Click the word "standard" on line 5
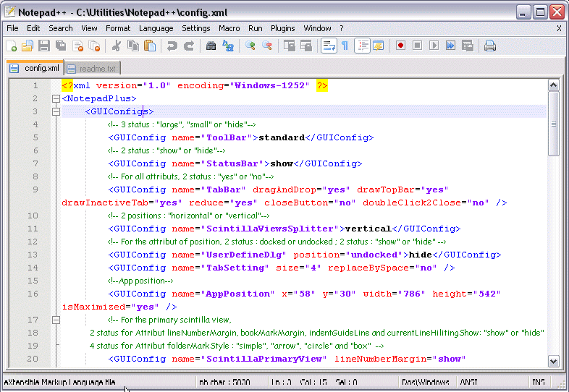569x392 pixels. (282, 137)
